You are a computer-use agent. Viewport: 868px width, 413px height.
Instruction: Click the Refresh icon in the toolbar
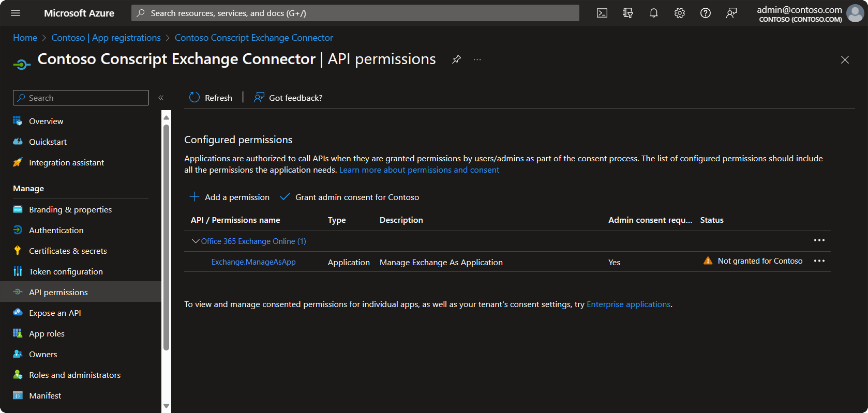point(194,97)
